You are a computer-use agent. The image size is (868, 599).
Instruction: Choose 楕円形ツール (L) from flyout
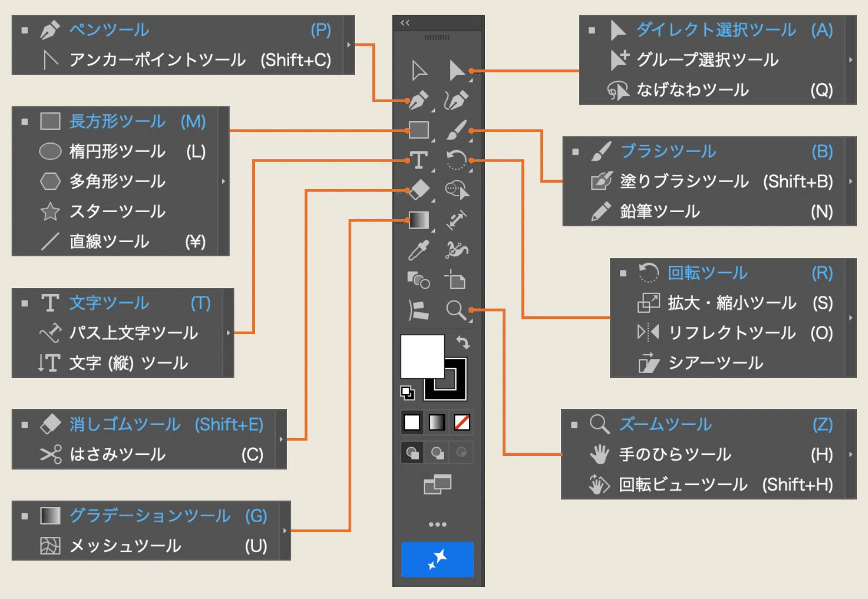[x=115, y=152]
